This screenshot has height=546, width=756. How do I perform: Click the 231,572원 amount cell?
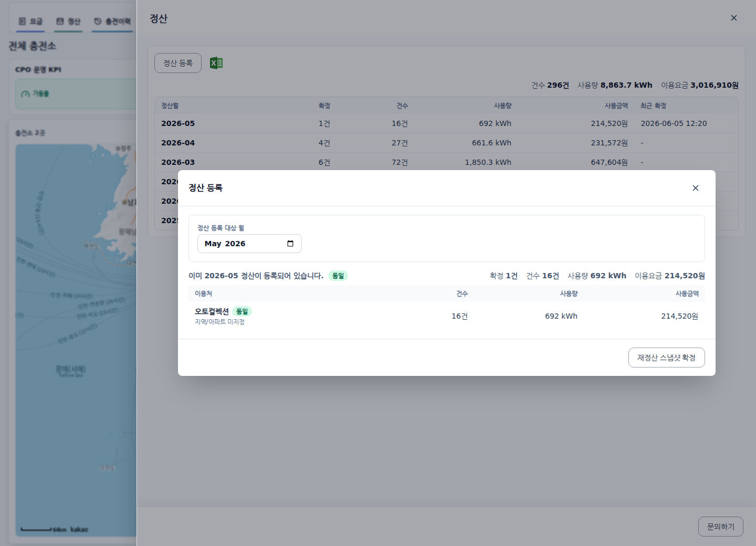coord(609,143)
